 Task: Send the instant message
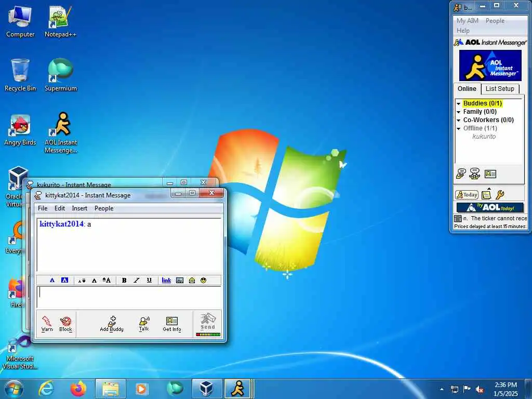[x=208, y=321]
